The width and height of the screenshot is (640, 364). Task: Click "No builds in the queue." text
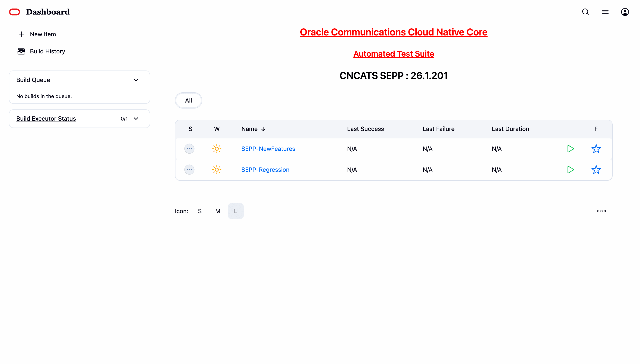(x=44, y=96)
